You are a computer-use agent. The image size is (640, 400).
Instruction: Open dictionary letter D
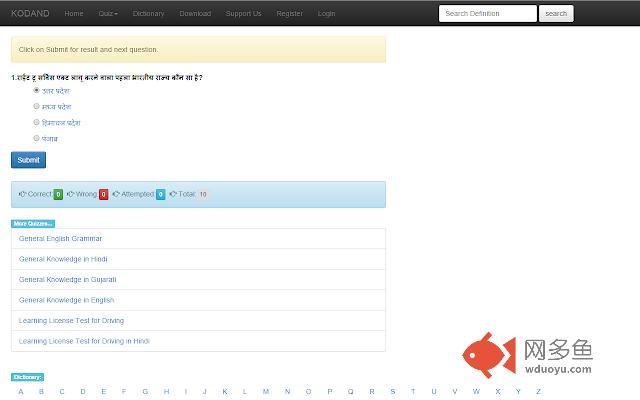click(x=83, y=391)
